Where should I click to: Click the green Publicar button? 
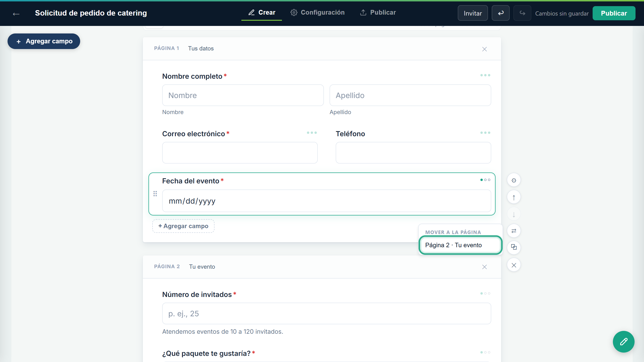click(614, 13)
